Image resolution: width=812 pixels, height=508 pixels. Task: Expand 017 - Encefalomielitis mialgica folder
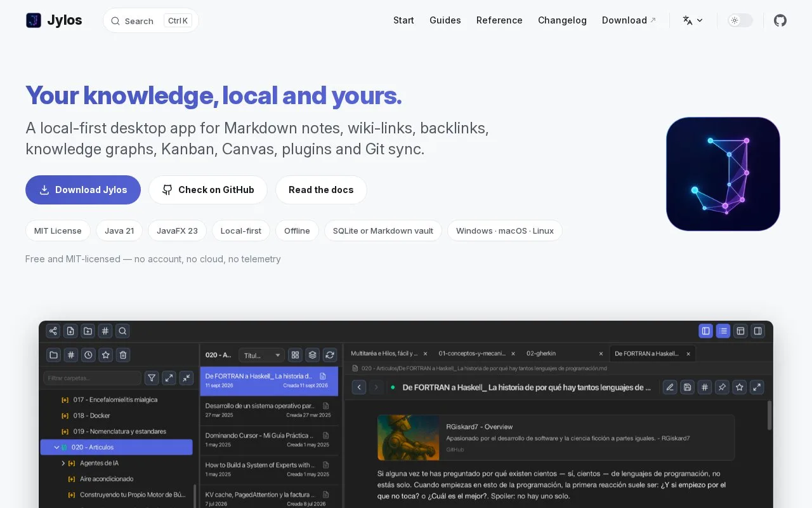tap(65, 399)
